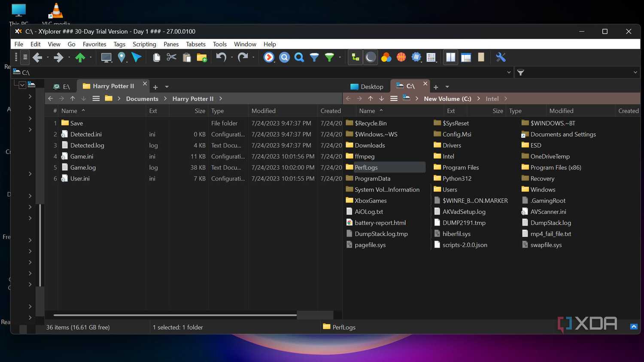
Task: Click the Undo arrow icon in toolbar
Action: pos(221,57)
